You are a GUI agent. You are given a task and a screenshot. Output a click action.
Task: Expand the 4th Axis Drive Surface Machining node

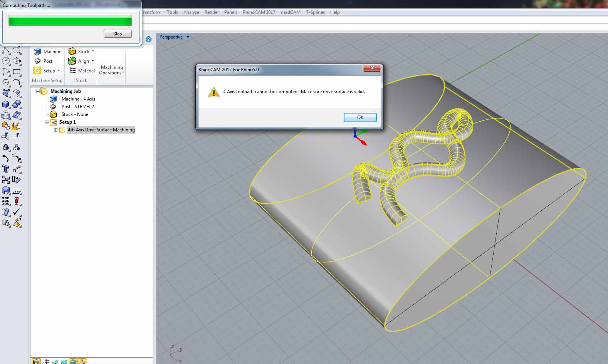click(55, 130)
